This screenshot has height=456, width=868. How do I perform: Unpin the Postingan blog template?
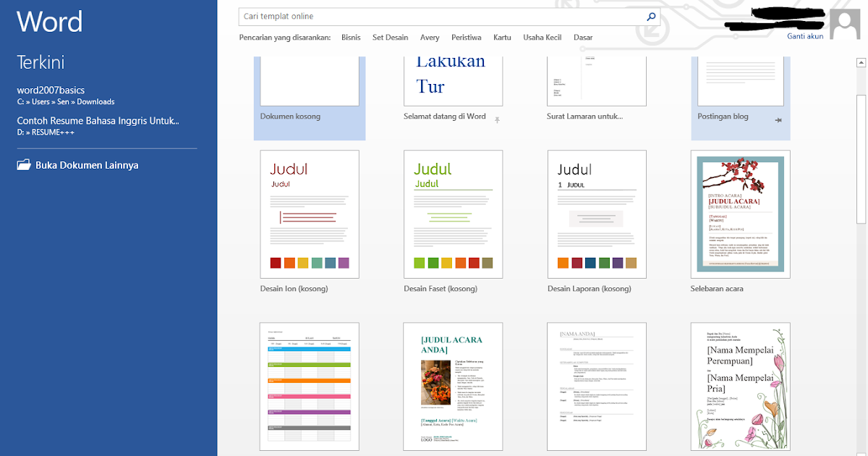pyautogui.click(x=778, y=119)
